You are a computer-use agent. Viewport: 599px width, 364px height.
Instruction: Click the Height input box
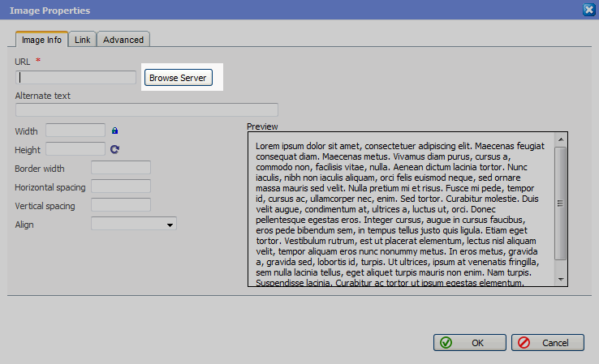point(75,149)
